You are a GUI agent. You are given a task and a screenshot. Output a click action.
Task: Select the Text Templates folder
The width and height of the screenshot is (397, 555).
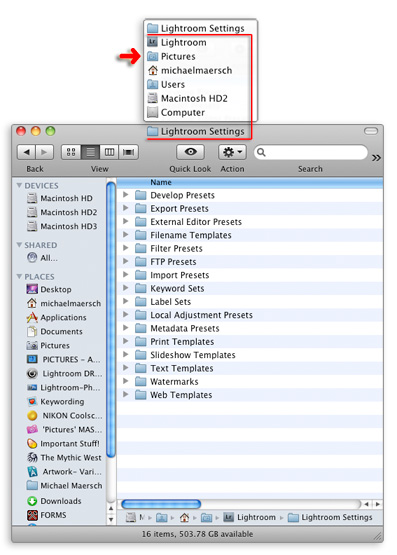[x=250, y=368]
